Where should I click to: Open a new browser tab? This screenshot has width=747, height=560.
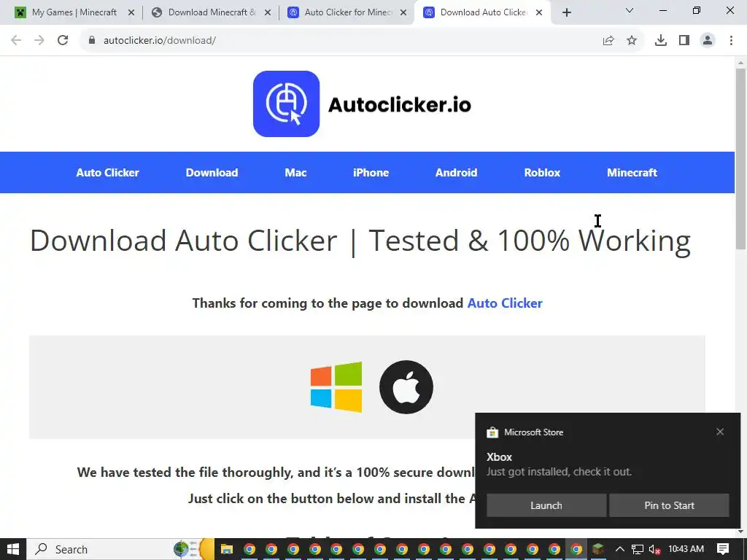(x=566, y=13)
